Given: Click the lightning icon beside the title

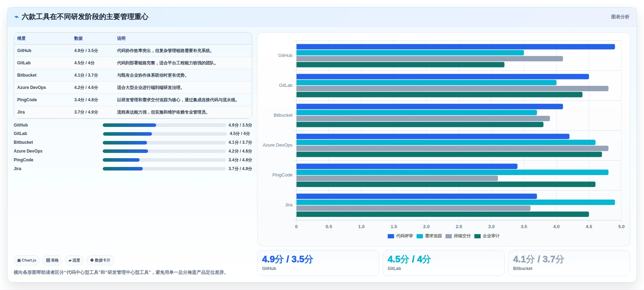Looking at the screenshot, I should [17, 17].
